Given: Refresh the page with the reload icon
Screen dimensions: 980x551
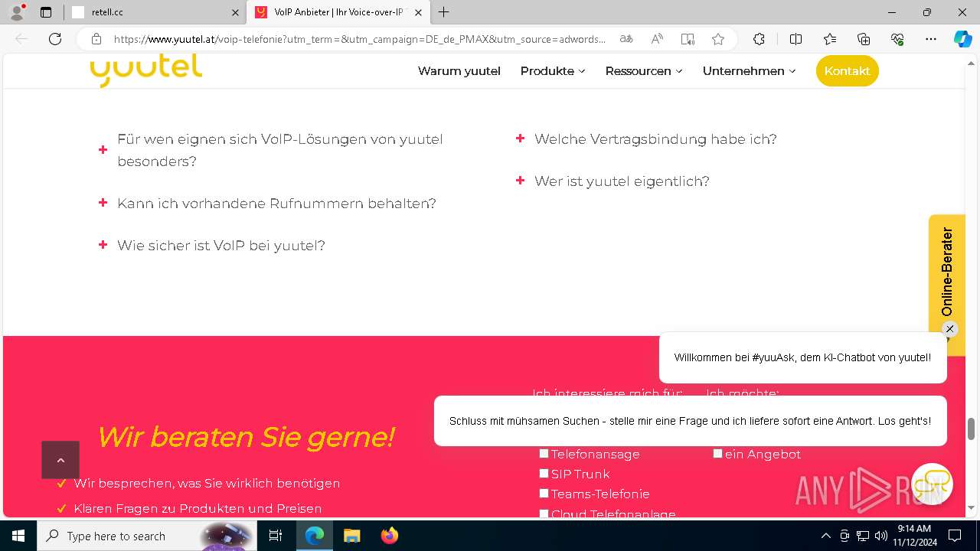Looking at the screenshot, I should 55,39.
